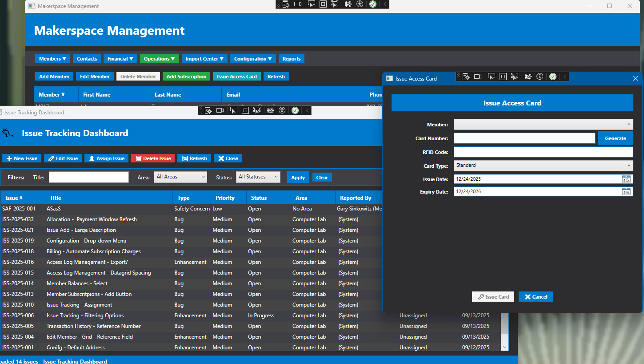
Task: Click the Title filter input field
Action: (x=88, y=177)
